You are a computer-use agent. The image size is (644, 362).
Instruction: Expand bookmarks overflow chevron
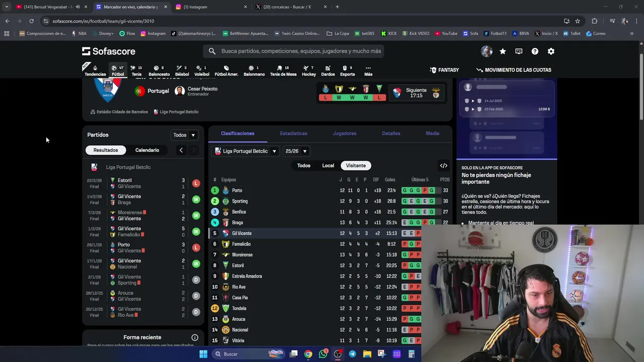click(x=631, y=34)
